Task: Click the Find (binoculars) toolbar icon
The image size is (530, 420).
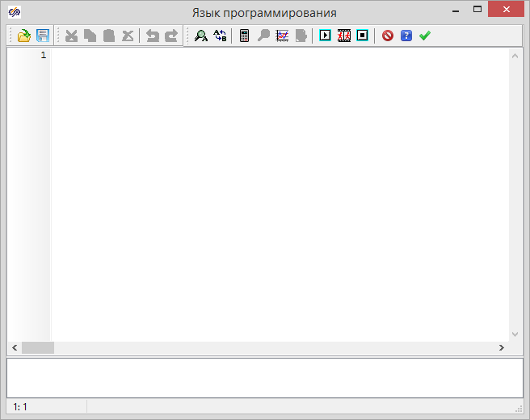Action: tap(201, 36)
